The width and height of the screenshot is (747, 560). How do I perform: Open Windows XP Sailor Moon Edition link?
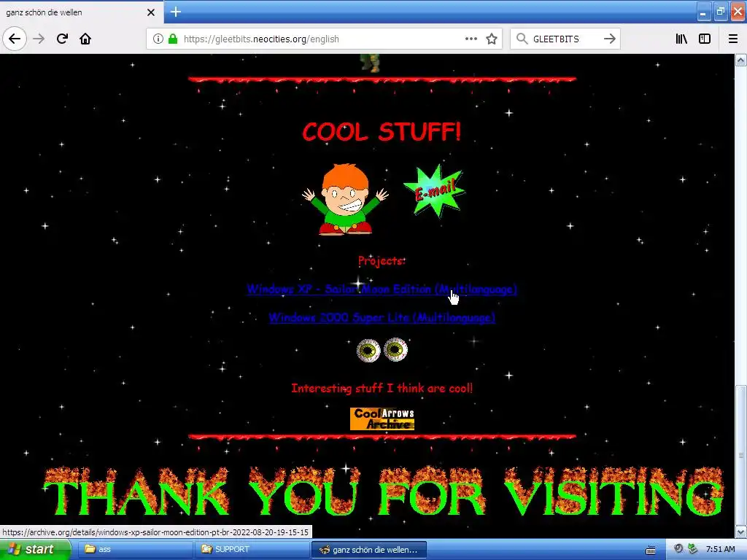tap(382, 289)
